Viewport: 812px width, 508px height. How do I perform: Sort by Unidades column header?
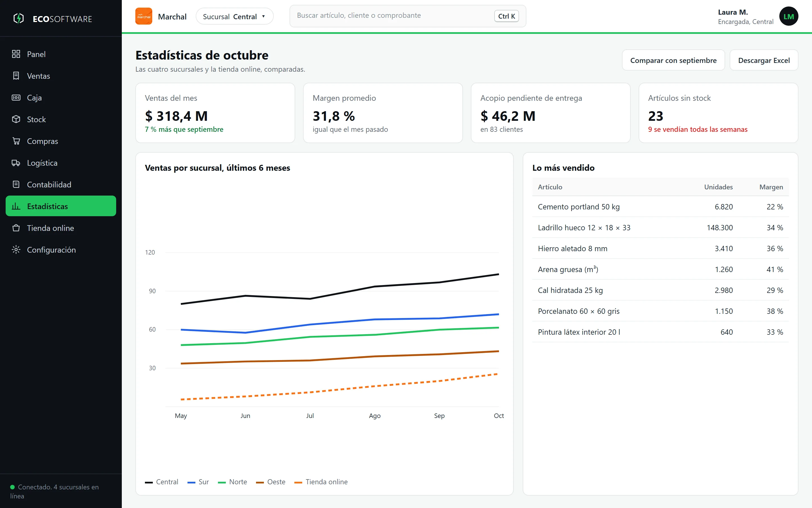(x=718, y=187)
